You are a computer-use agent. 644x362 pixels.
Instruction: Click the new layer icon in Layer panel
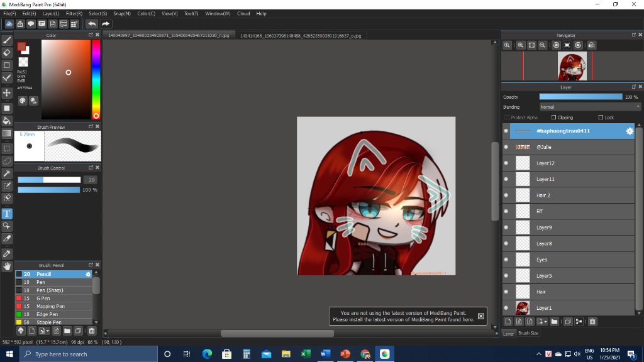click(x=508, y=321)
